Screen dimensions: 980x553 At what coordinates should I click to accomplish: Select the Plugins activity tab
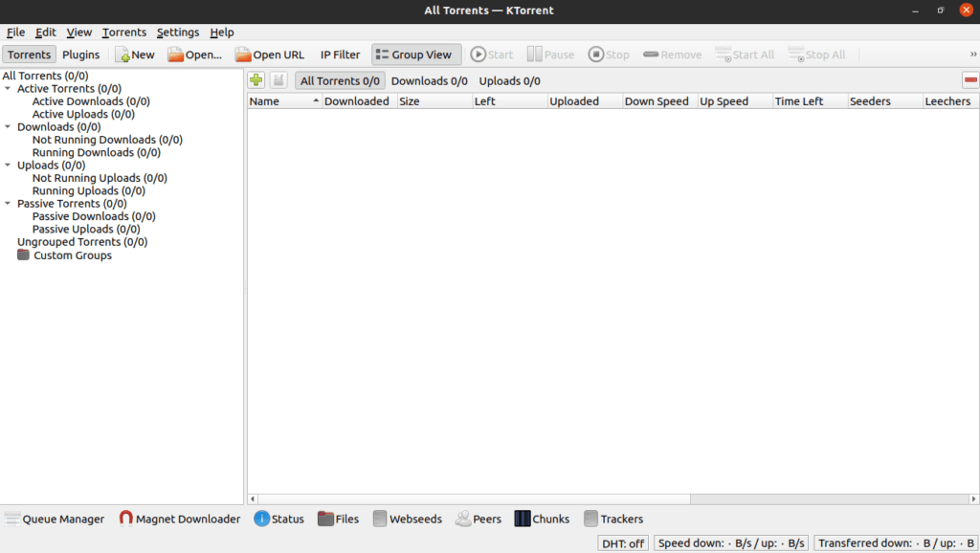click(x=80, y=55)
